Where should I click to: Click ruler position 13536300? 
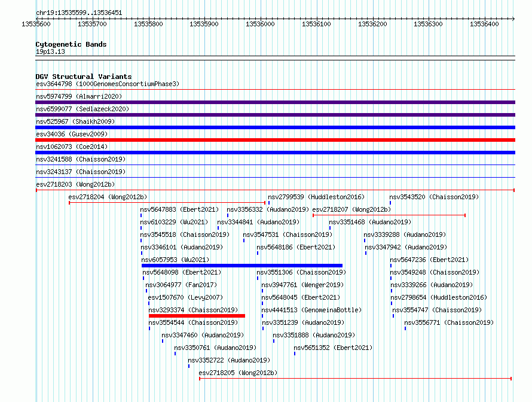click(428, 24)
